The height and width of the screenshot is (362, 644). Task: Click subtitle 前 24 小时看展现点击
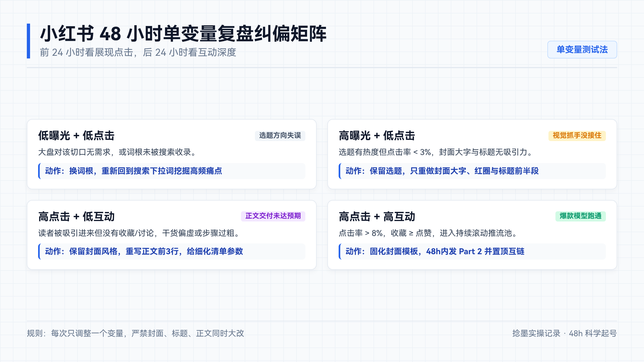coord(87,52)
